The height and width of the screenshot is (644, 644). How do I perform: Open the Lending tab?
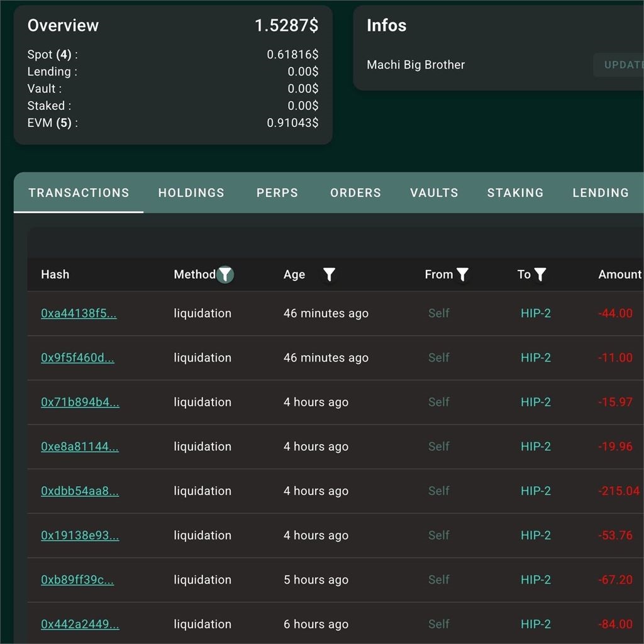(x=601, y=192)
